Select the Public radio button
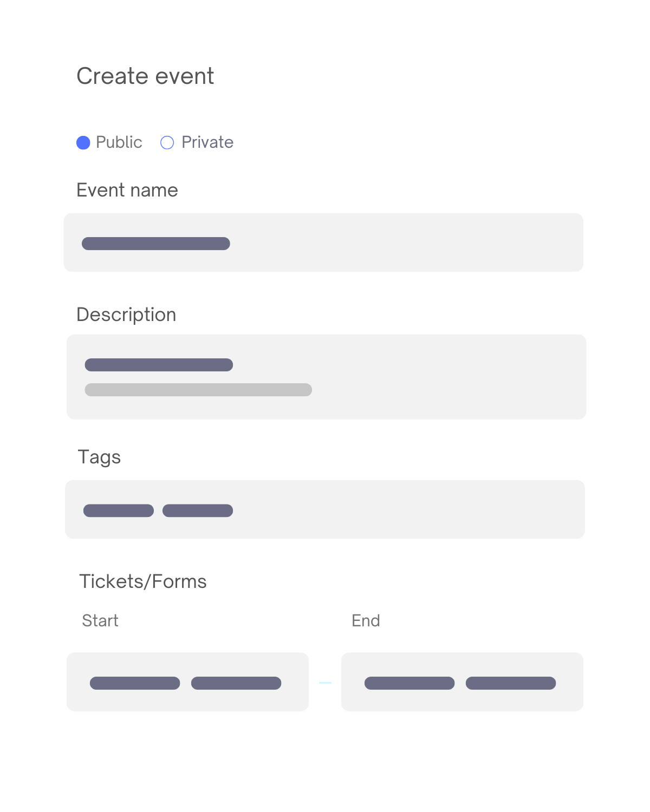 pos(83,142)
